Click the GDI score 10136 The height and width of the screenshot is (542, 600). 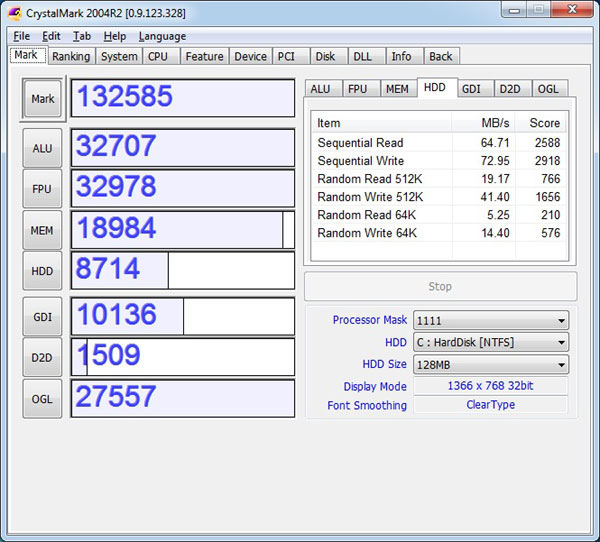click(x=183, y=317)
